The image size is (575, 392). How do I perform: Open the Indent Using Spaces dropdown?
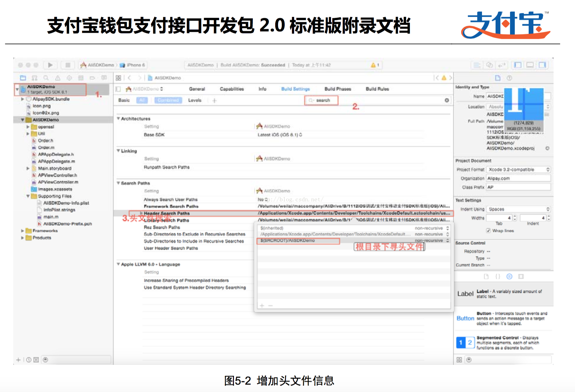click(519, 209)
